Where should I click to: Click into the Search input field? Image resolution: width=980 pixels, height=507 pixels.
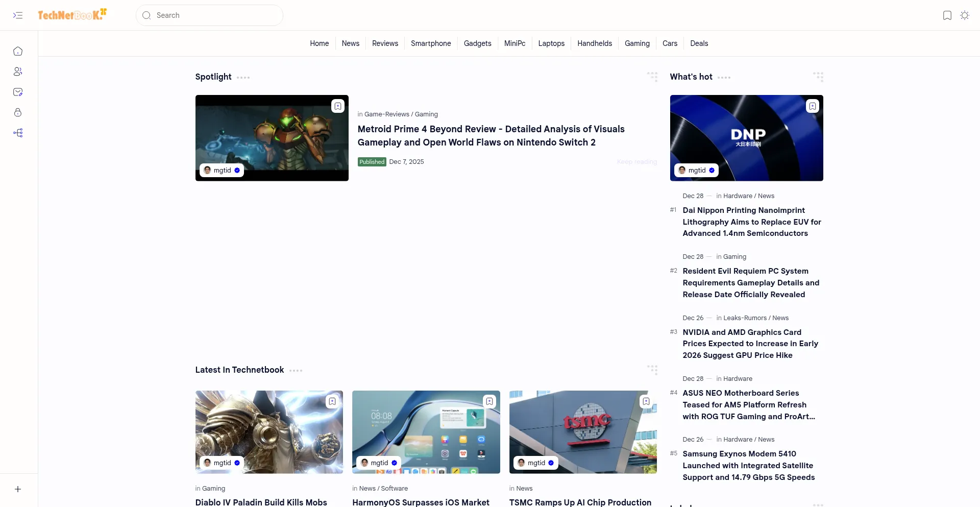tap(214, 15)
